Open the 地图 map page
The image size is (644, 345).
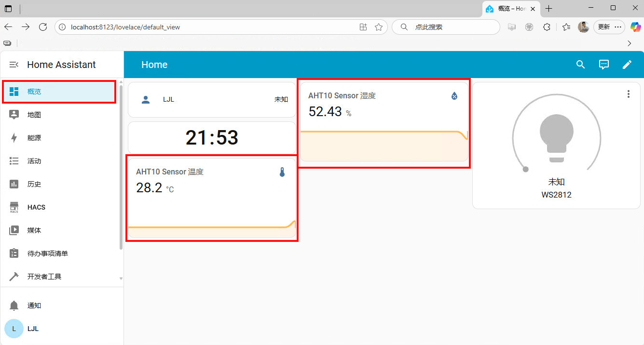click(59, 115)
